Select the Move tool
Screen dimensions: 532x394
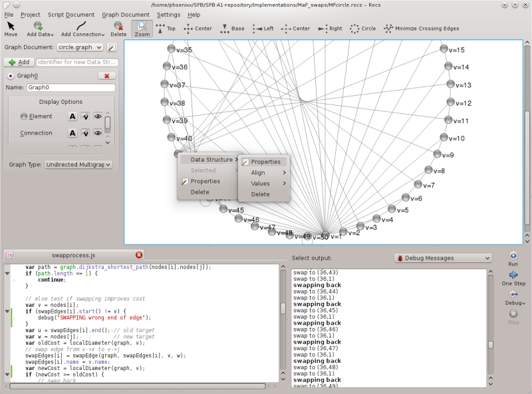[11, 29]
